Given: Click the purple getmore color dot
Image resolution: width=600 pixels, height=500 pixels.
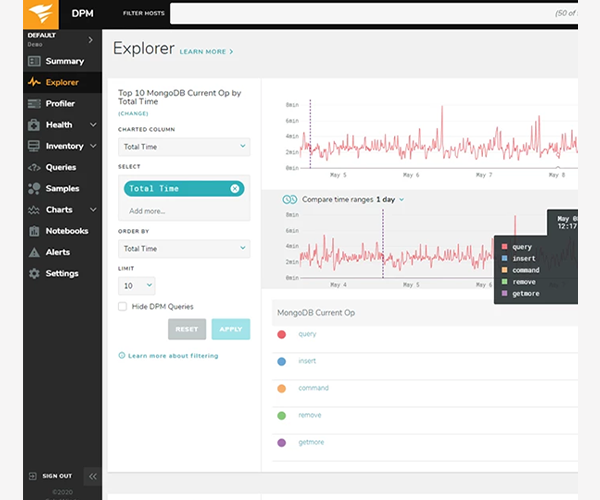Looking at the screenshot, I should [x=282, y=443].
